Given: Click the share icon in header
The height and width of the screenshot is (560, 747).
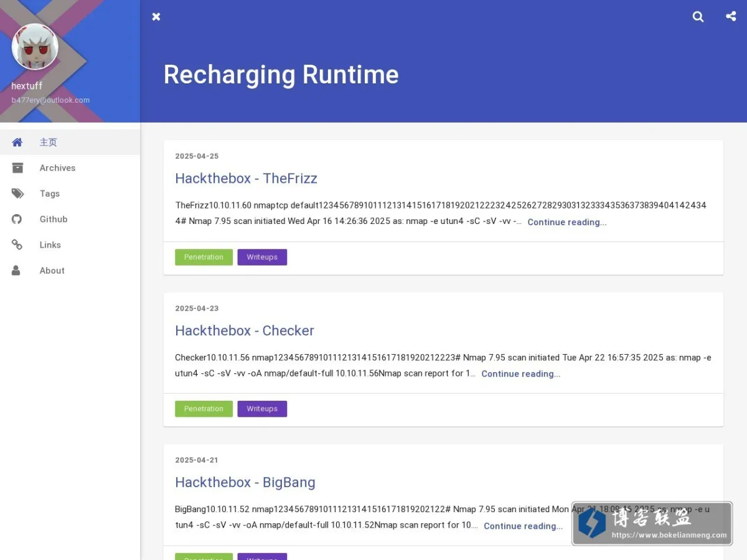Looking at the screenshot, I should coord(731,16).
